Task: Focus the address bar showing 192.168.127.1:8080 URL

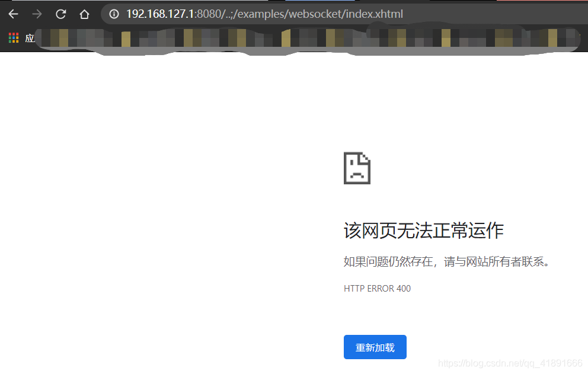Action: (x=344, y=14)
